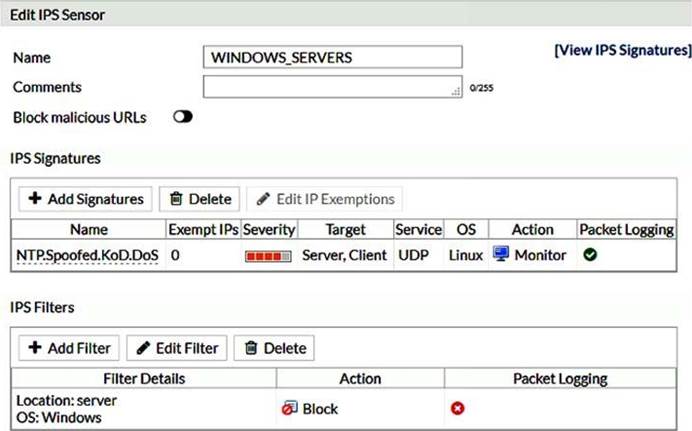Sort signatures by Severity column header
The width and height of the screenshot is (692, 431).
269,229
